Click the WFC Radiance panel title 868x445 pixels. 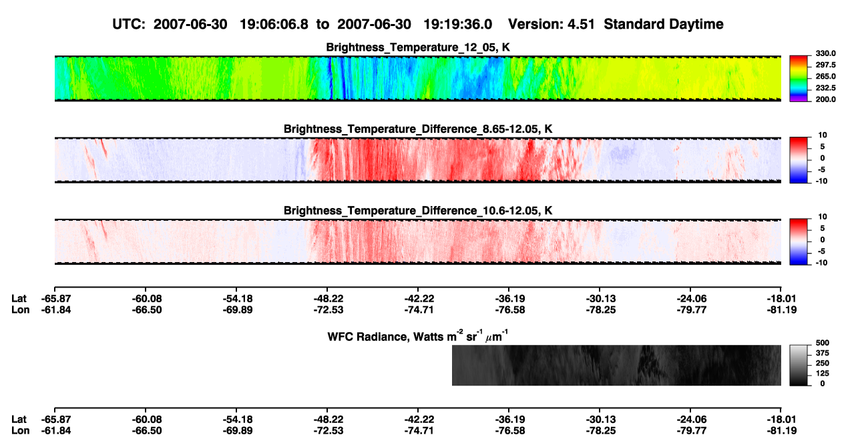(x=418, y=336)
